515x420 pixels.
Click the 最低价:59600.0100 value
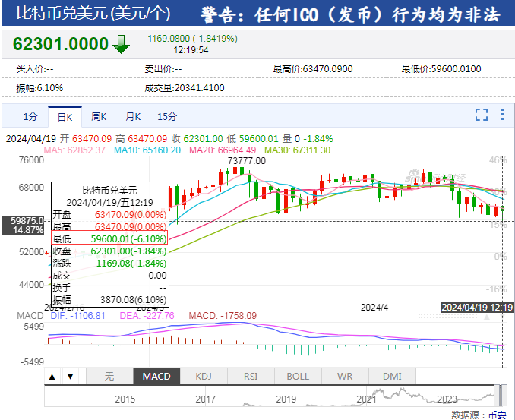(441, 69)
